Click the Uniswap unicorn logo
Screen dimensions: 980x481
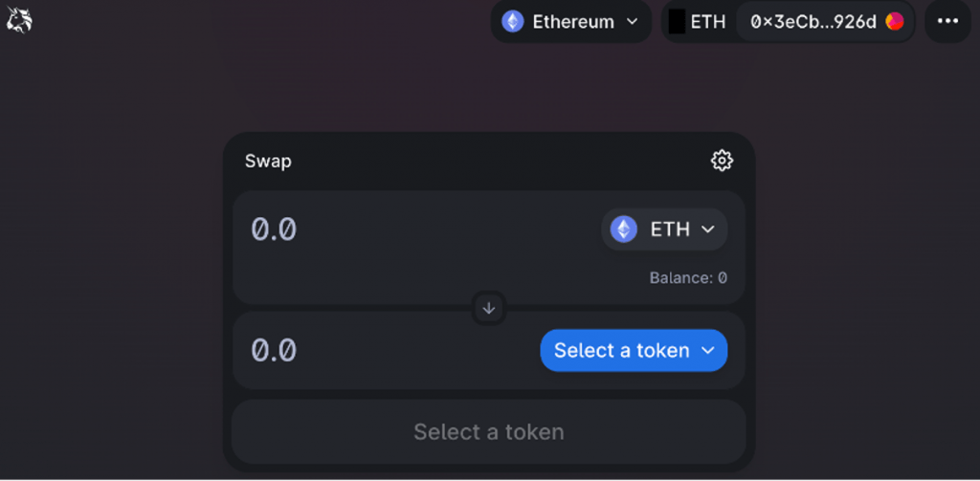tap(19, 19)
